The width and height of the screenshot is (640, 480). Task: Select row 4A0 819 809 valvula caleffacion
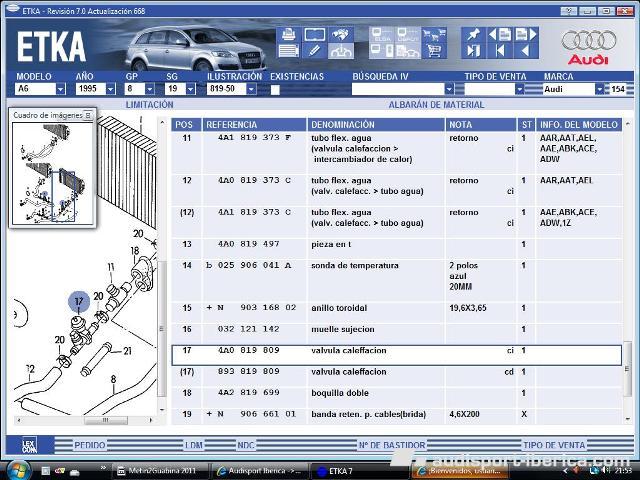coord(396,355)
